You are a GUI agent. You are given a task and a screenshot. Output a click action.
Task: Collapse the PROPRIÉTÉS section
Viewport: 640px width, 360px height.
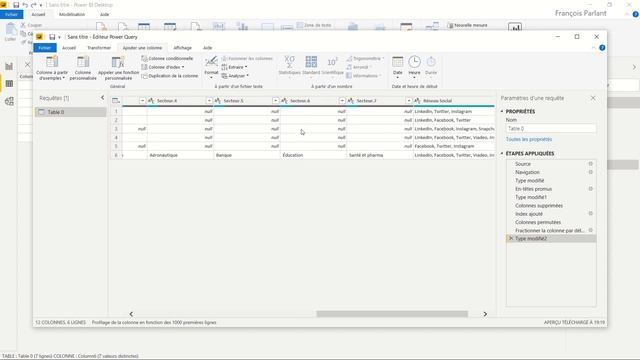502,111
